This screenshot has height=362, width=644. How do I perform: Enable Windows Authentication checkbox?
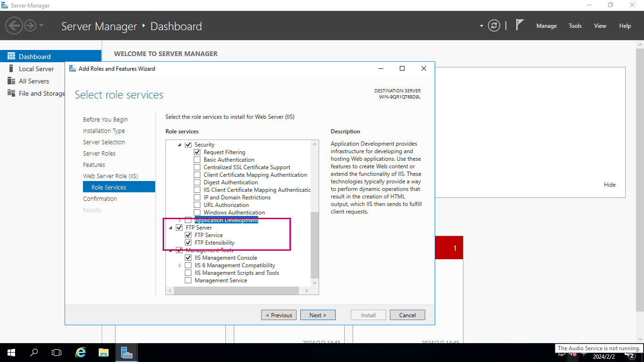(197, 213)
